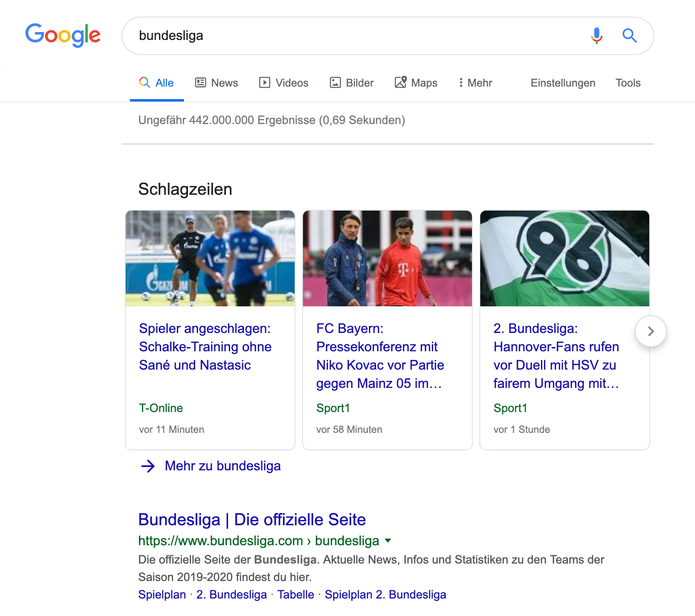
Task: Open FC Bayern Pressekonferenz headline
Action: 380,355
